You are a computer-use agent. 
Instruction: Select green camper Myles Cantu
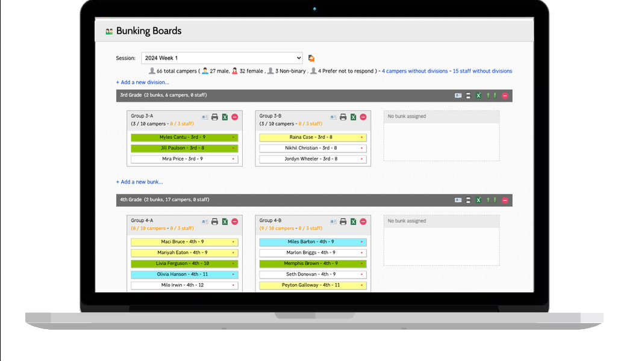pos(183,138)
